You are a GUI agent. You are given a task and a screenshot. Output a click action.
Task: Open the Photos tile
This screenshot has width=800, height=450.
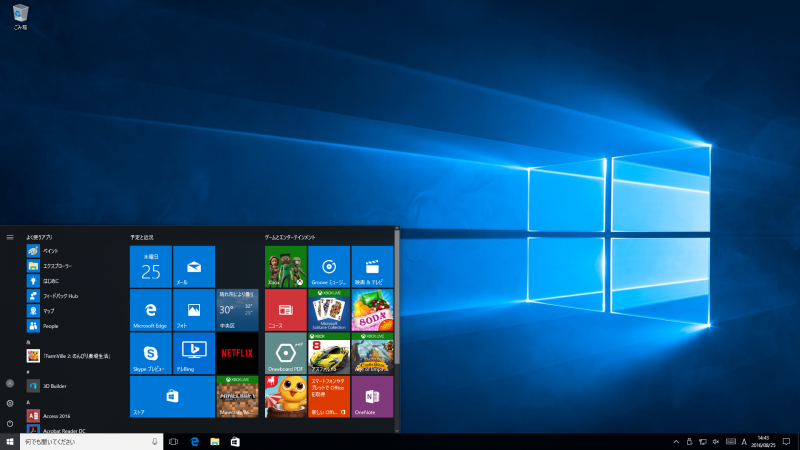click(x=194, y=310)
